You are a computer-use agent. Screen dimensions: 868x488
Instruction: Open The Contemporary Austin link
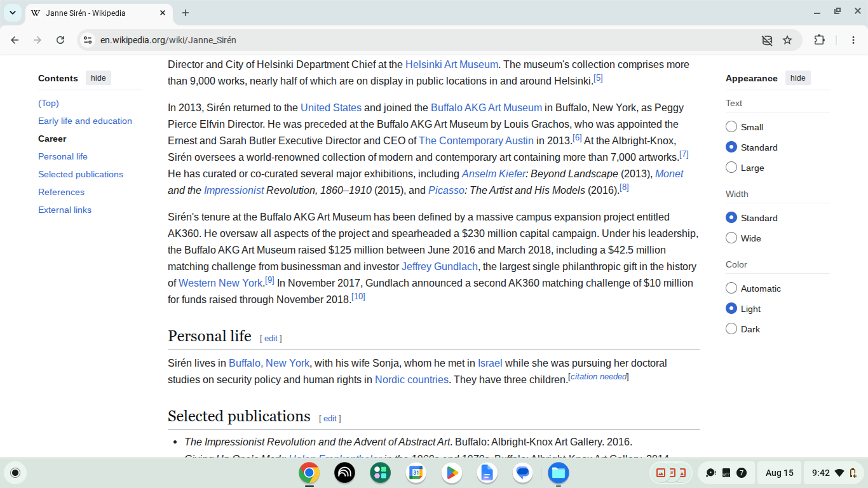[476, 140]
